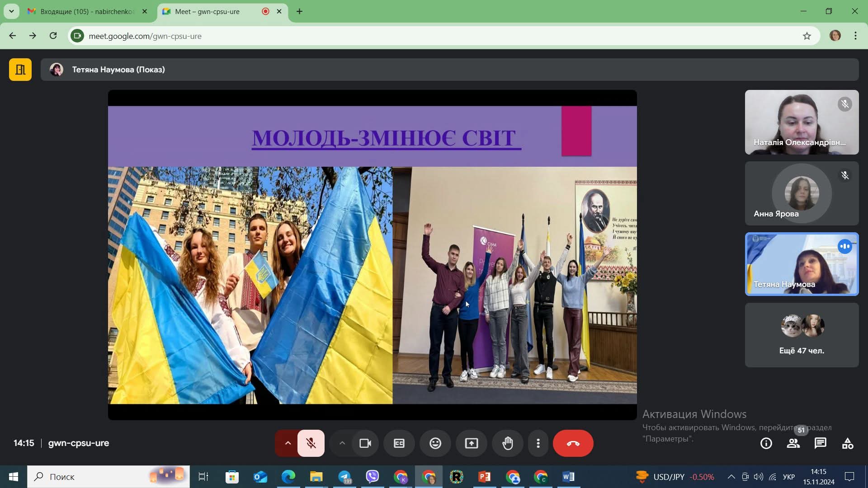Open the browser tab search dropdown
This screenshot has width=868, height=488.
(x=11, y=11)
